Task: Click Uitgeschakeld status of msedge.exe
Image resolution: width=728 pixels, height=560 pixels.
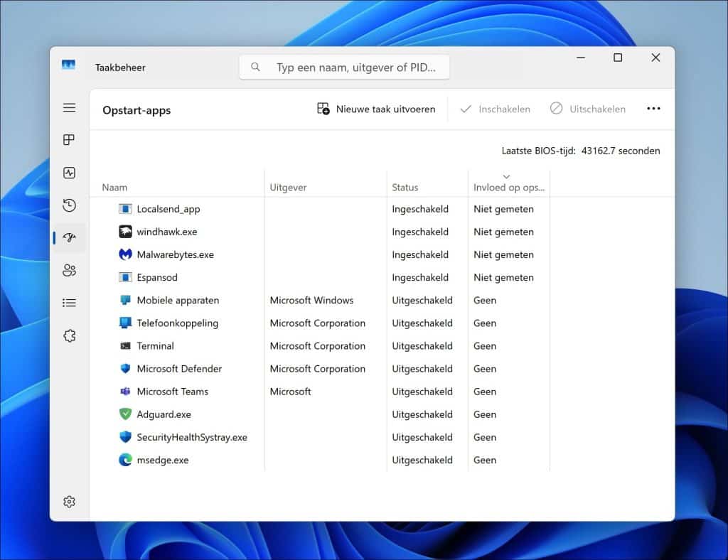Action: (422, 460)
